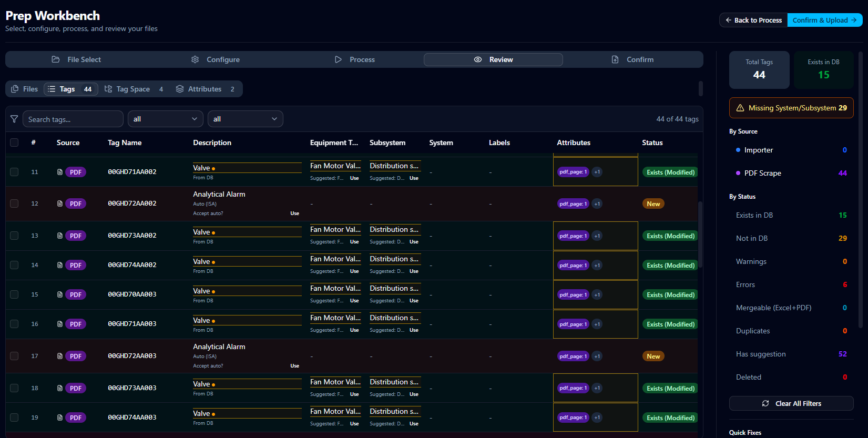Click the +1 attribute badge on row 17
868x438 pixels.
tap(597, 356)
